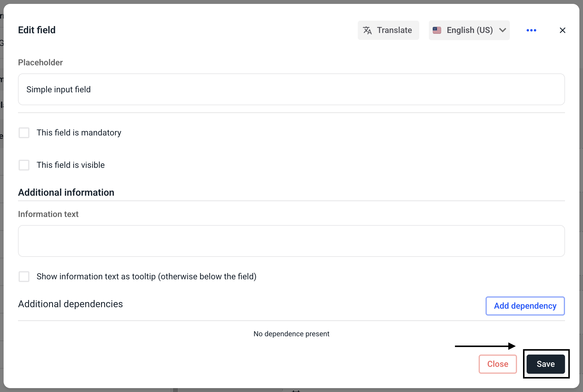Click the 'No dependence present' message
The width and height of the screenshot is (583, 392).
click(x=291, y=334)
